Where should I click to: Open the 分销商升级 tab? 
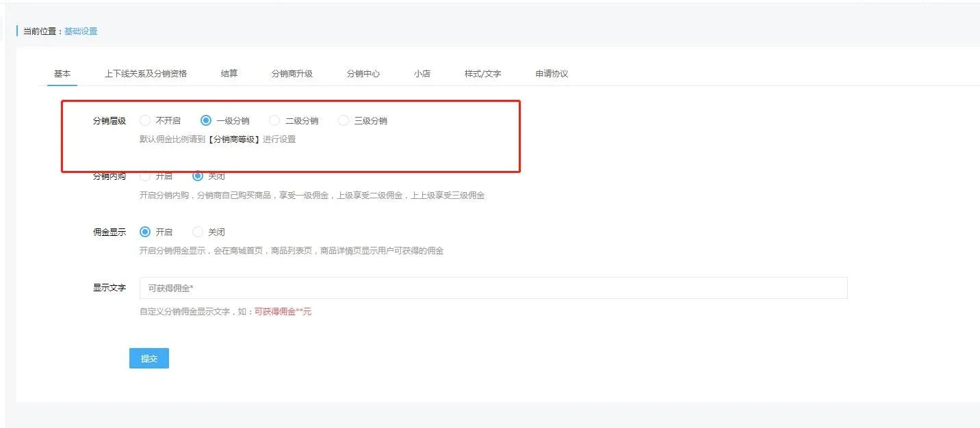point(292,74)
